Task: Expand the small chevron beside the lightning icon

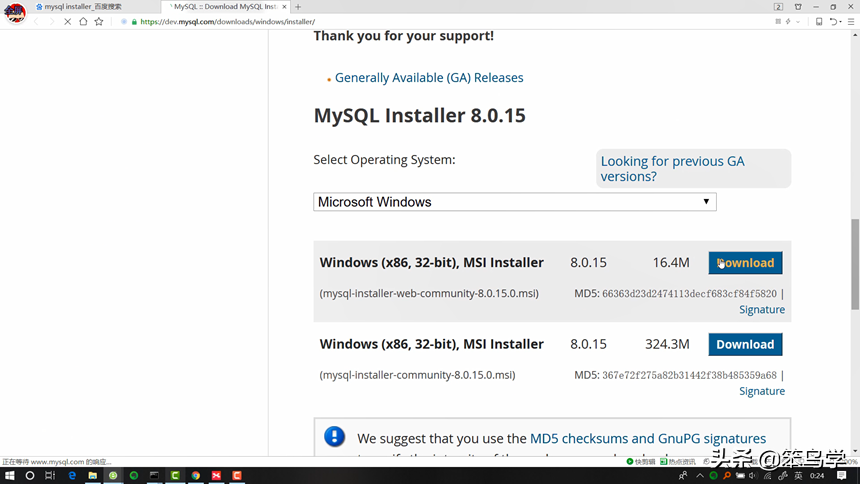Action: pyautogui.click(x=798, y=22)
